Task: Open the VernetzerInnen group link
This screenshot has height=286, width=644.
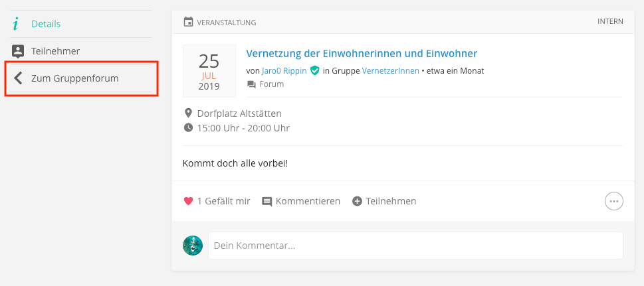Action: [390, 71]
